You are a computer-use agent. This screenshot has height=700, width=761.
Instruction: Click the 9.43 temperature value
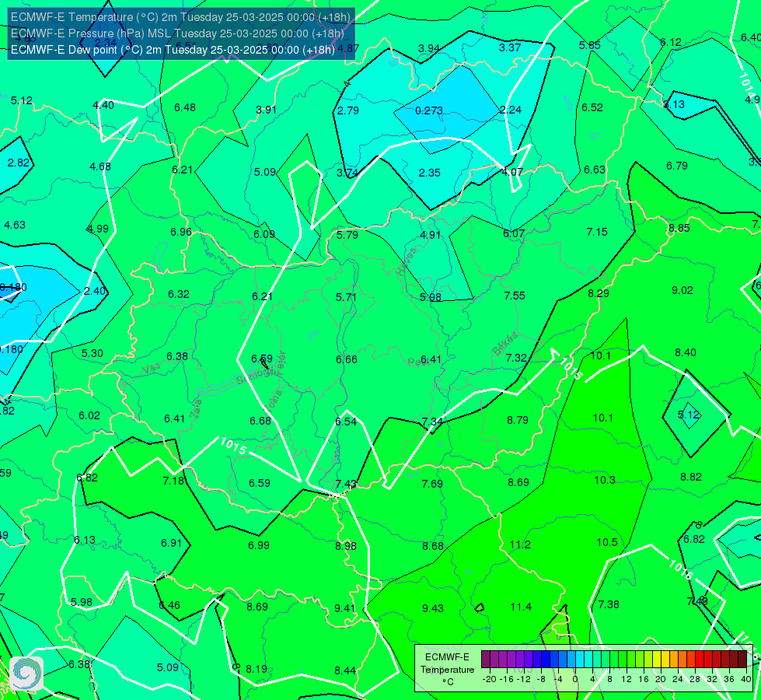click(x=432, y=609)
